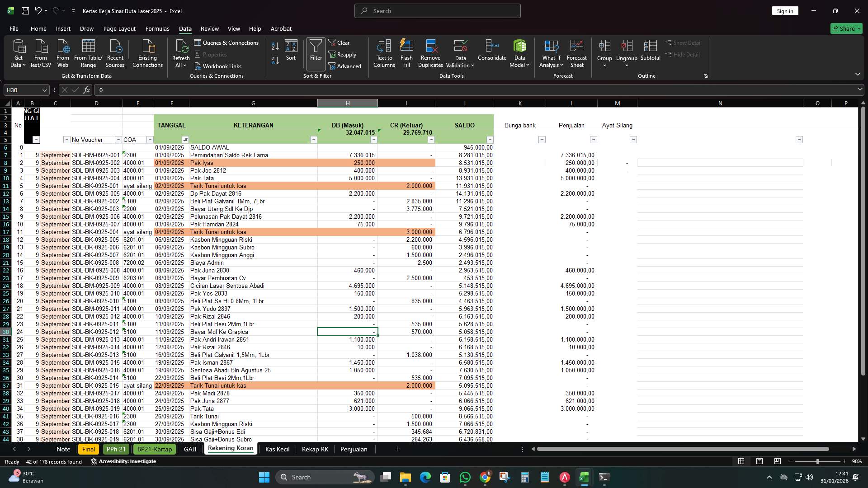The height and width of the screenshot is (488, 868).
Task: Click the Text to Columns icon
Action: [384, 53]
